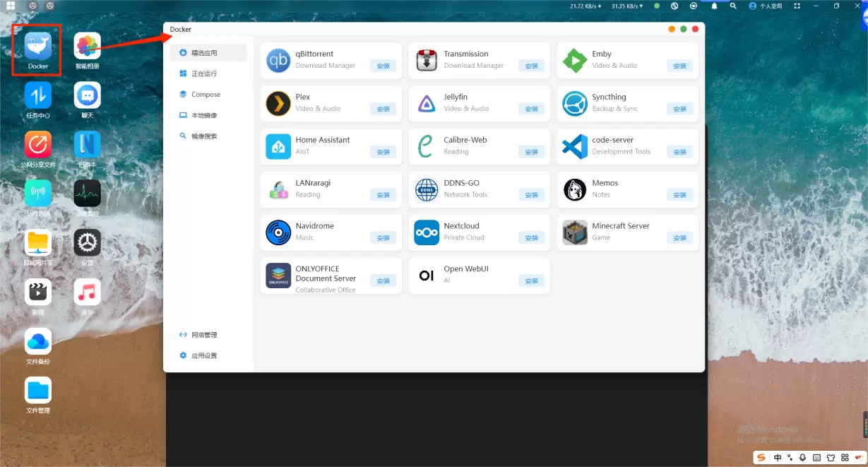Click the search magnifier in top bar

tap(733, 6)
